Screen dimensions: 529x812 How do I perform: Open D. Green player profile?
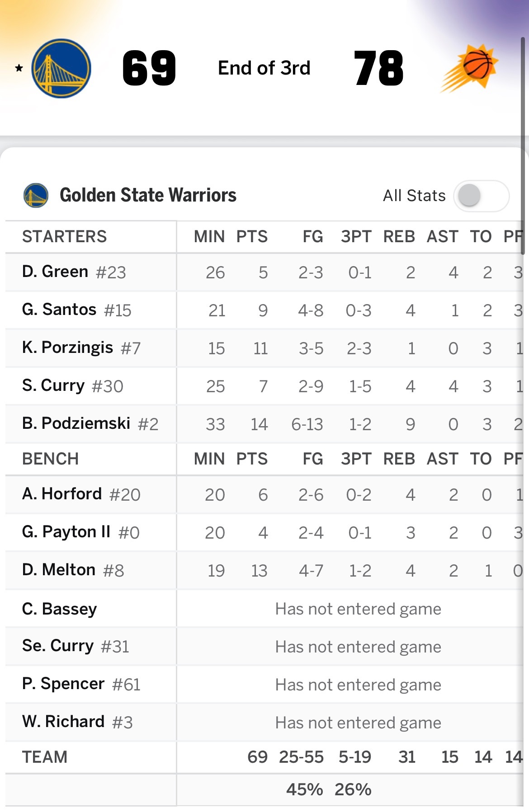(x=56, y=272)
